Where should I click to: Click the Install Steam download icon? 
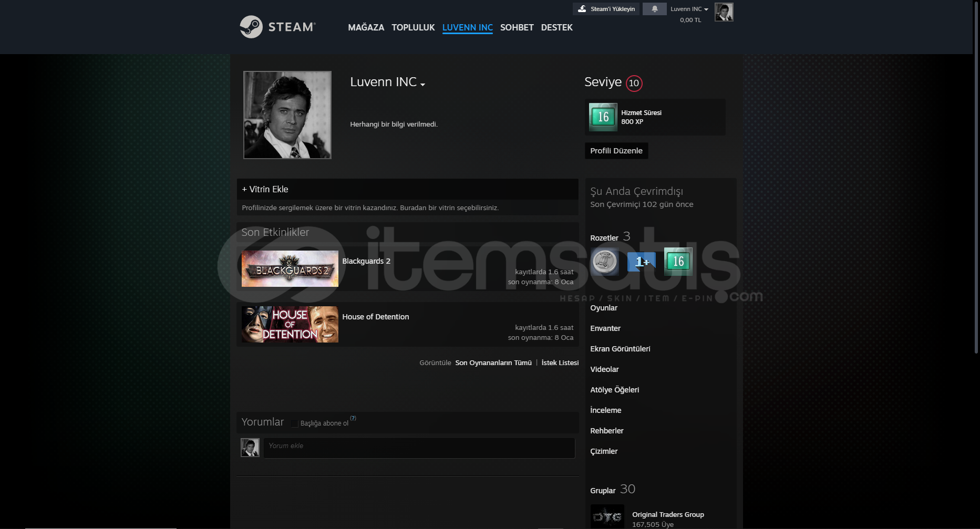[x=582, y=9]
